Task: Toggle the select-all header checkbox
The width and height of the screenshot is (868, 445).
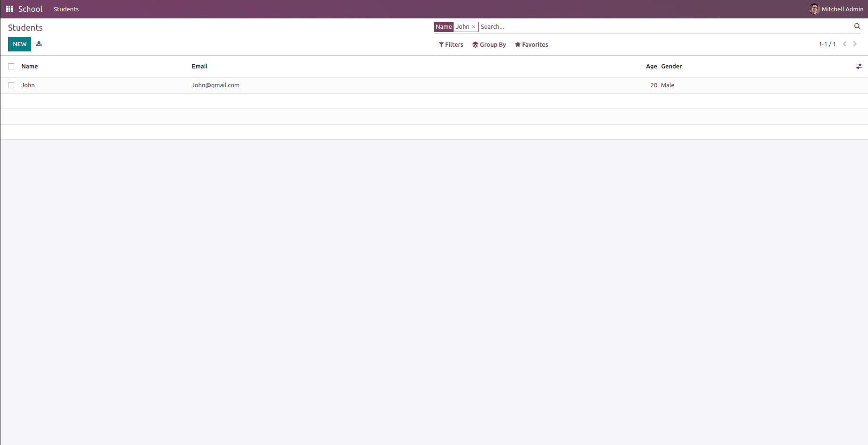Action: 11,67
